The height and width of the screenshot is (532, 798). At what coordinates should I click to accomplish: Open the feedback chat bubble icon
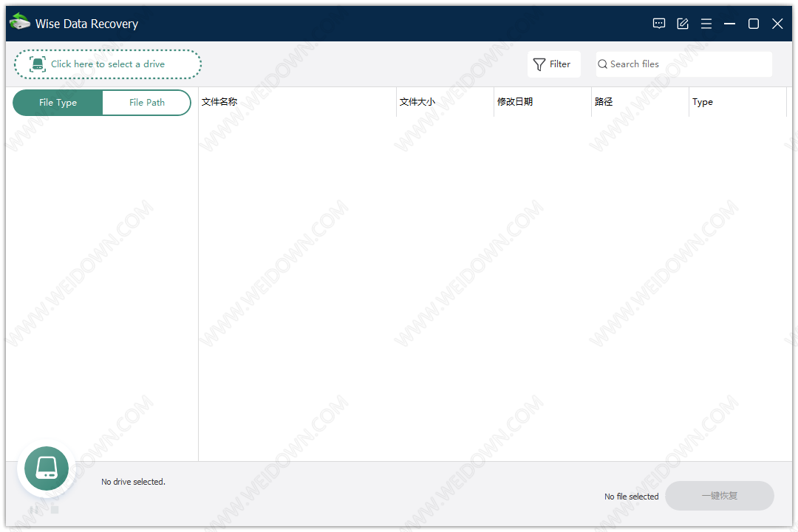point(659,24)
